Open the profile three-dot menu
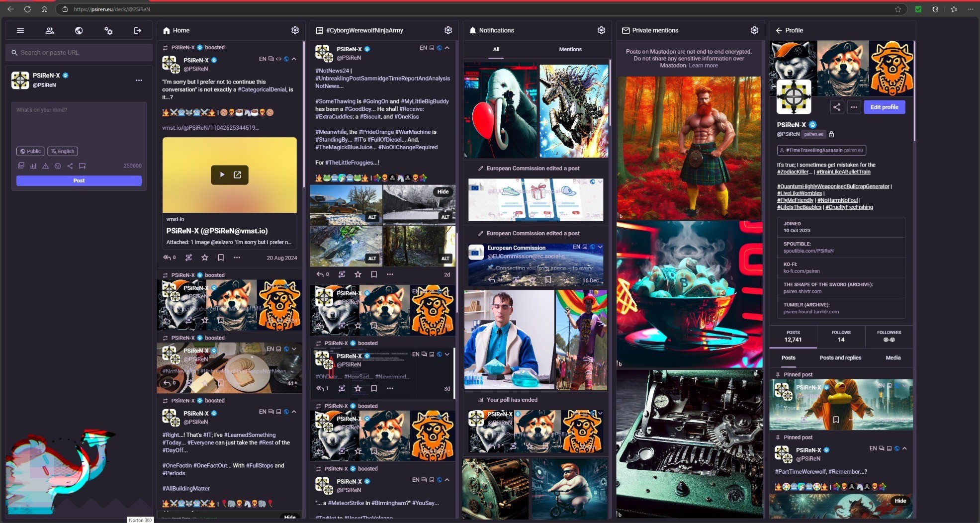The width and height of the screenshot is (980, 523). 854,107
